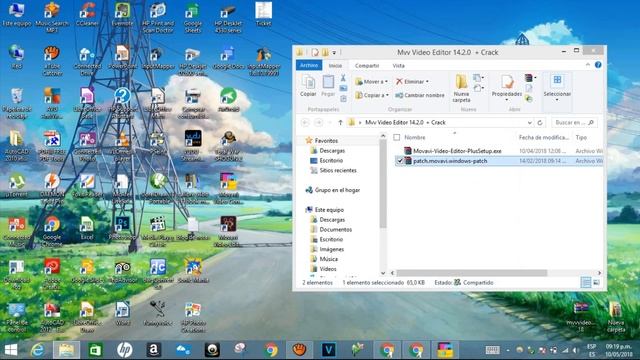This screenshot has width=640, height=360.
Task: Open CCleaner desktop shortcut
Action: (x=87, y=15)
